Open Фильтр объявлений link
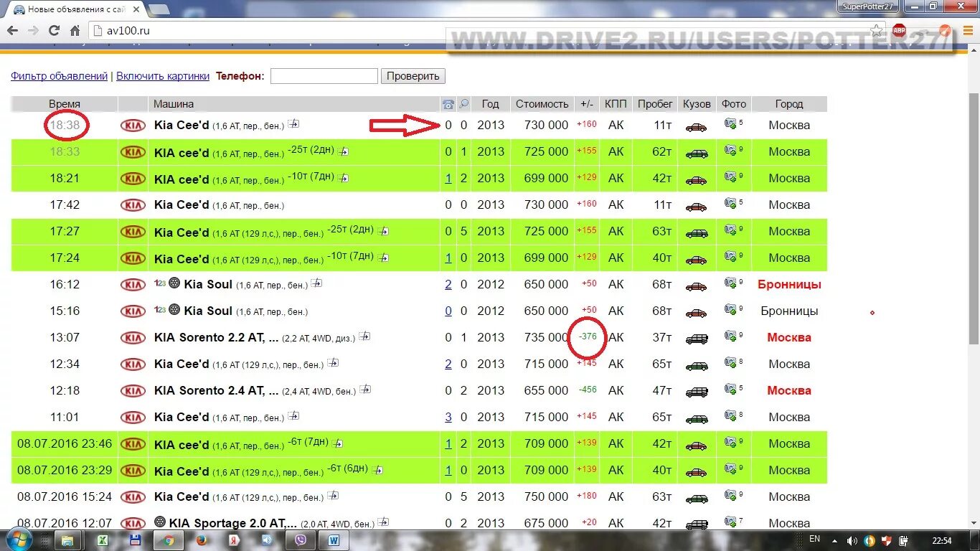Image resolution: width=980 pixels, height=551 pixels. click(x=60, y=76)
